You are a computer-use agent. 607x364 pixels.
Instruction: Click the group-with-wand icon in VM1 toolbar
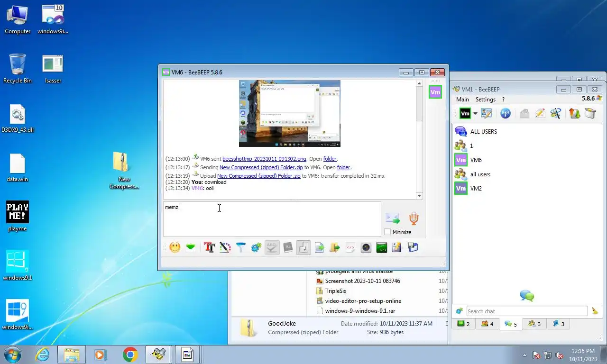click(556, 113)
